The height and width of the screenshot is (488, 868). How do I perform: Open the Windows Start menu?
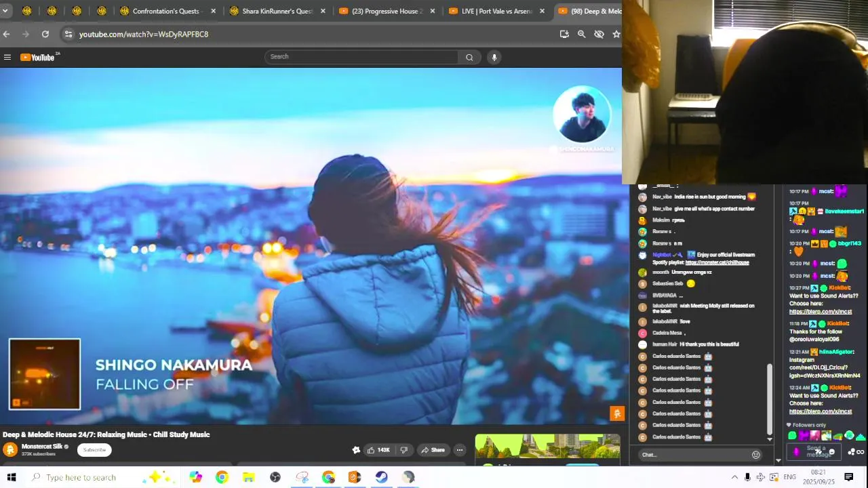[x=12, y=477]
